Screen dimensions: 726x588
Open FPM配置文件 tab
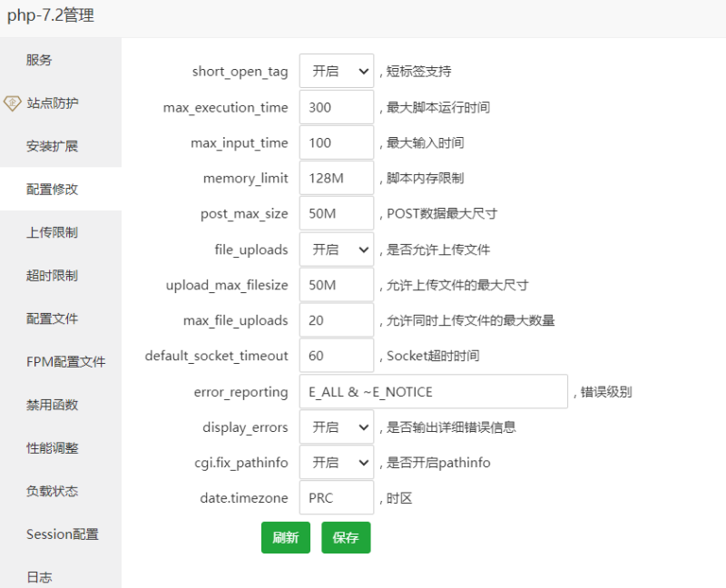point(61,361)
